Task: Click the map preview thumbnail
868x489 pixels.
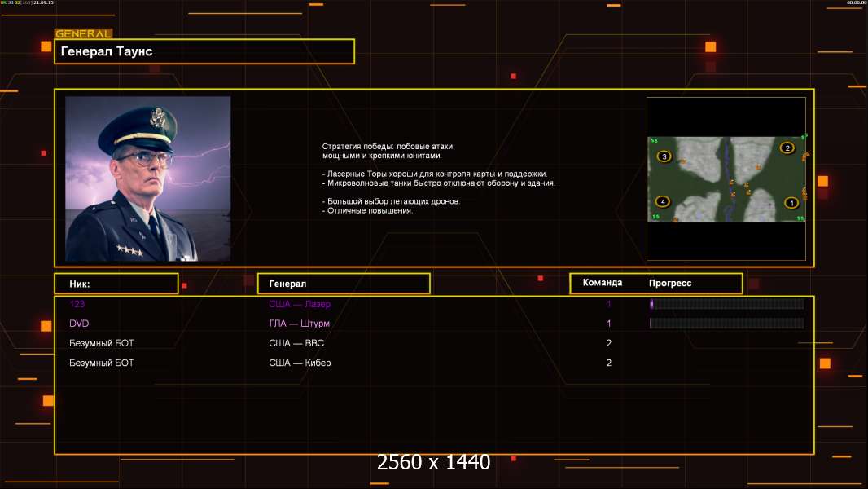Action: coord(726,178)
